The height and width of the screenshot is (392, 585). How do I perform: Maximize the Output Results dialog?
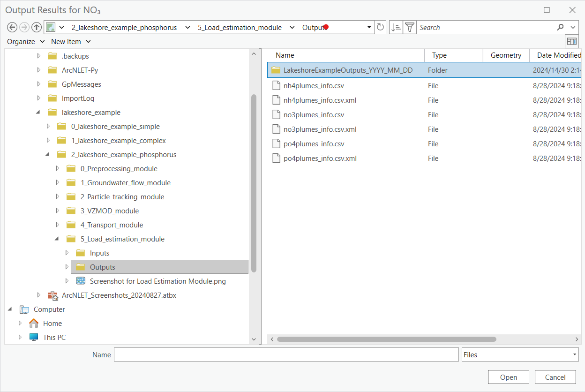click(x=547, y=10)
